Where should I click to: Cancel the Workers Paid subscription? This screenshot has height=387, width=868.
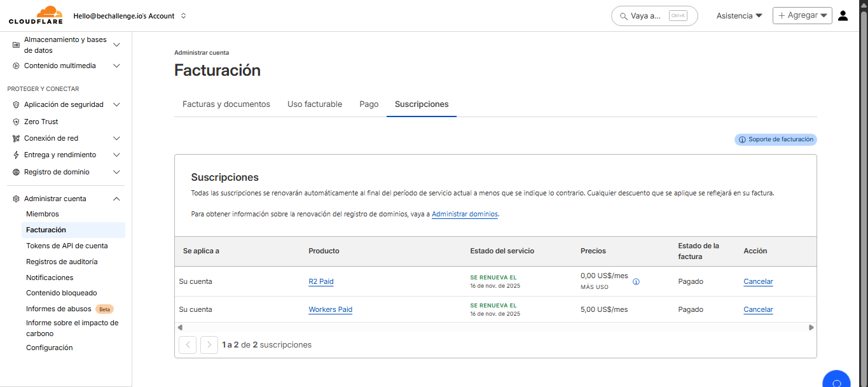tap(758, 309)
